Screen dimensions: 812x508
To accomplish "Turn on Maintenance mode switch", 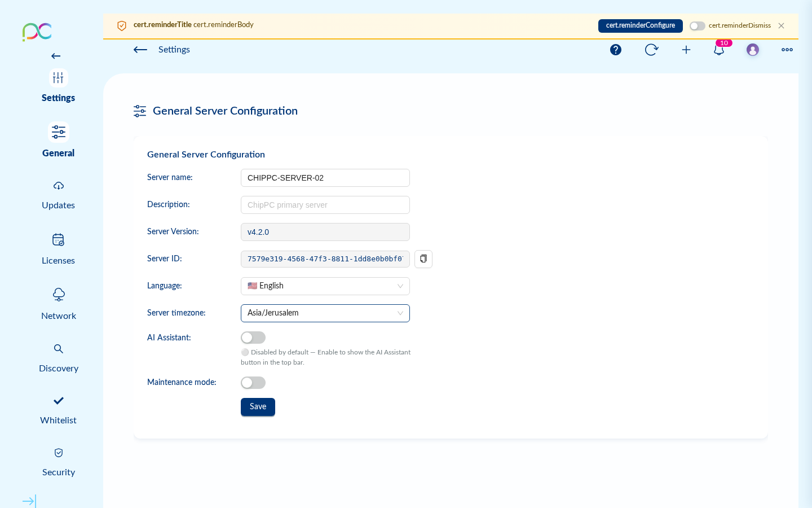I will pos(253,383).
